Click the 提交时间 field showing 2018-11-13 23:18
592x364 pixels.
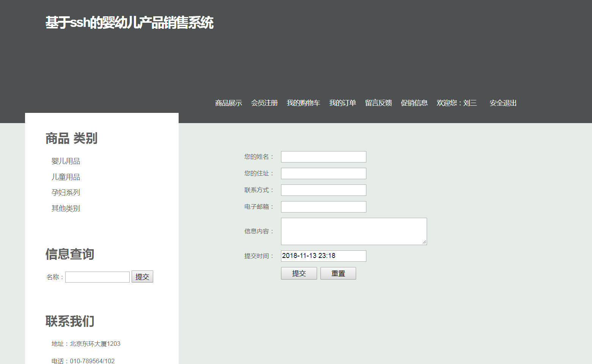323,256
